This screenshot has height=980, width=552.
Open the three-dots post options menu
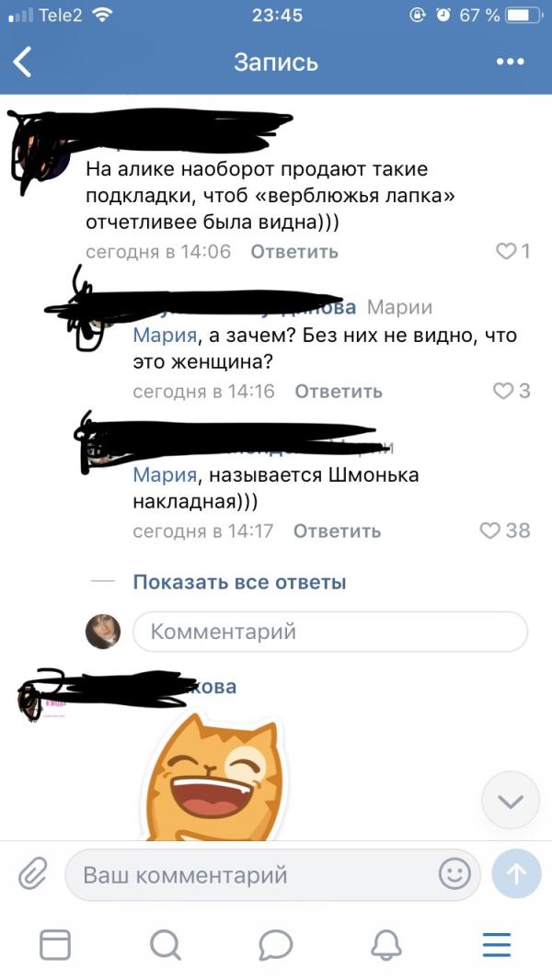pyautogui.click(x=510, y=62)
